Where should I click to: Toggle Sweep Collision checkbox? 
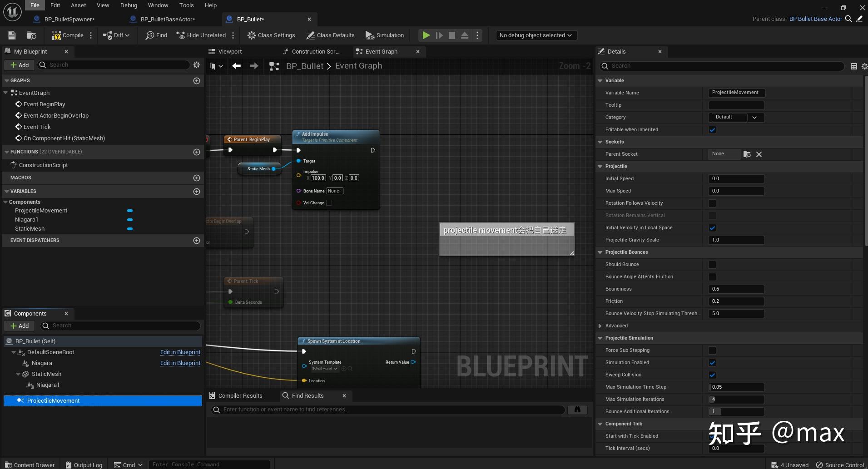[x=712, y=375]
